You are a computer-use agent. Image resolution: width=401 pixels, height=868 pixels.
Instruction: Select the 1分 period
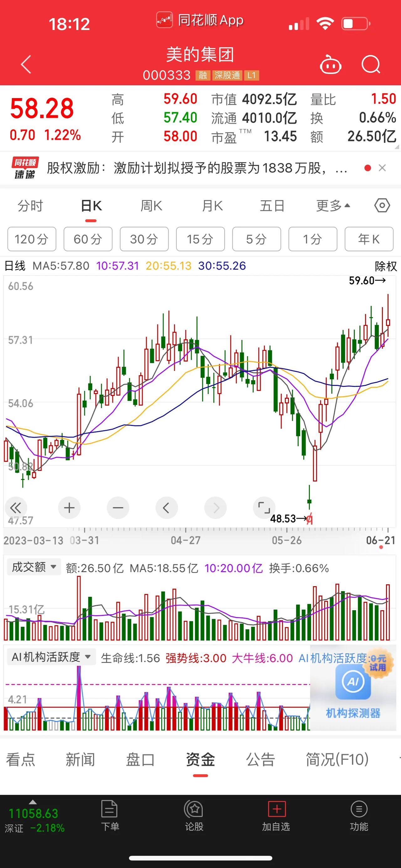click(x=313, y=239)
